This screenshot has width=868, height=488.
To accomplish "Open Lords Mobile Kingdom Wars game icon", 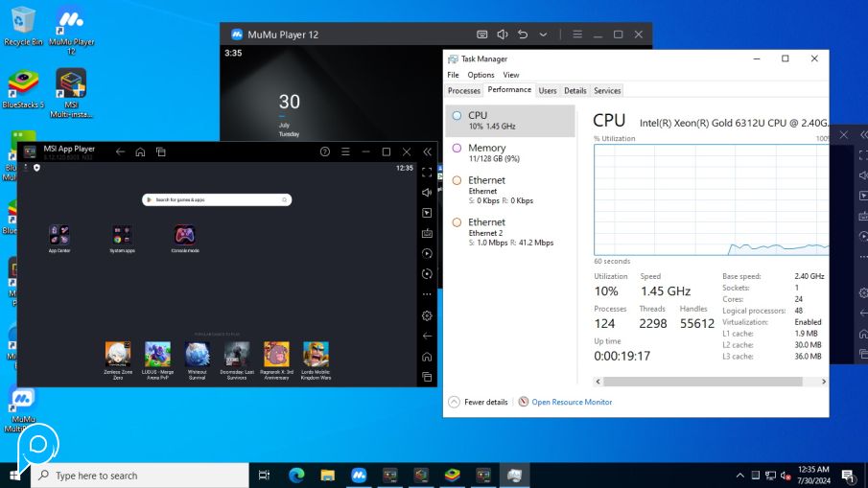I will pyautogui.click(x=316, y=355).
